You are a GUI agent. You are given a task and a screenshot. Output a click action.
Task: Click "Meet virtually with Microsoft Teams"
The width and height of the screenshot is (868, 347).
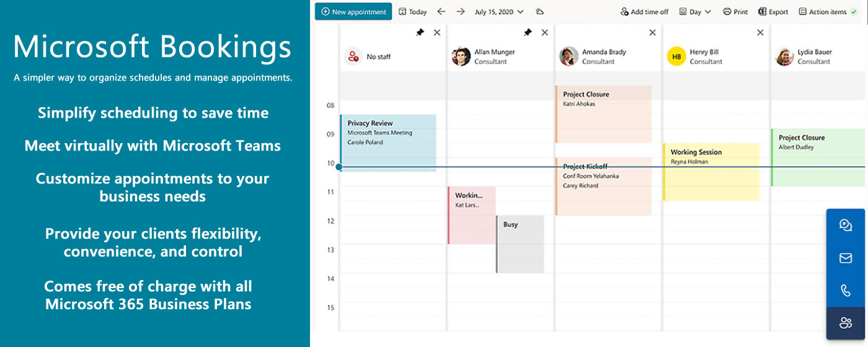[x=153, y=146]
